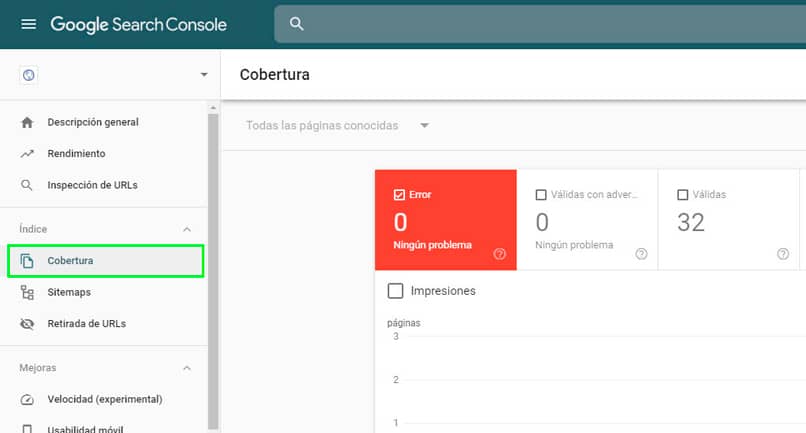806x433 pixels.
Task: Go to Rendimiento report
Action: click(x=104, y=154)
